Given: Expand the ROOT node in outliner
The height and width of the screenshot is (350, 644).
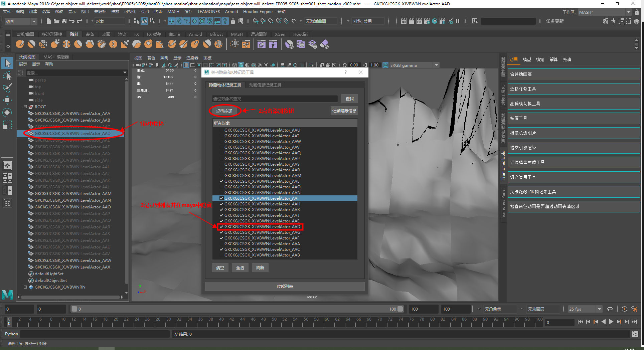Looking at the screenshot, I should [25, 107].
